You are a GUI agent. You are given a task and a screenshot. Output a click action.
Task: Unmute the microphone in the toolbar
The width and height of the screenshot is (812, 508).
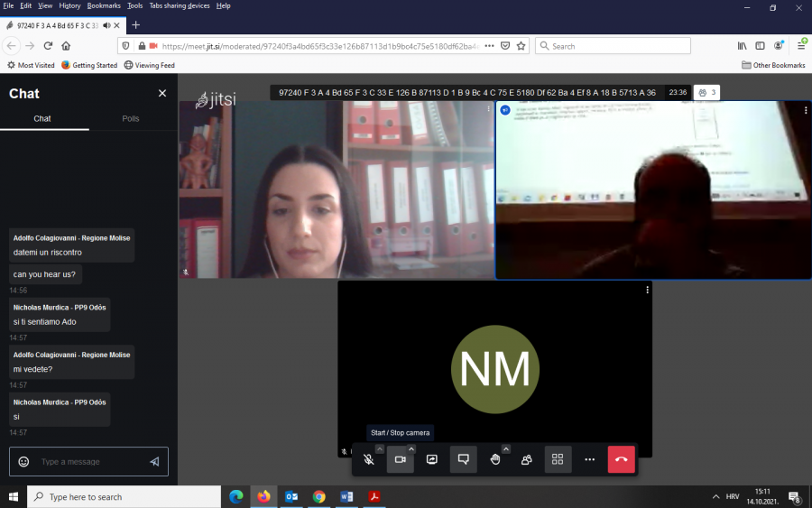click(x=369, y=459)
